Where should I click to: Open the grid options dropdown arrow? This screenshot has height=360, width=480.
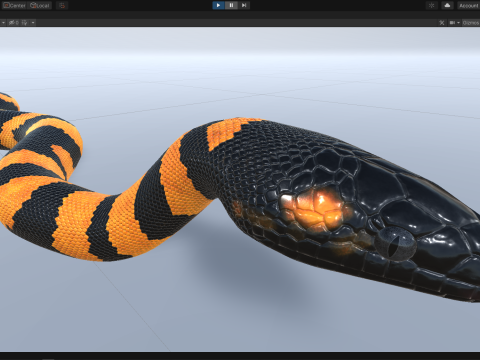click(x=33, y=23)
